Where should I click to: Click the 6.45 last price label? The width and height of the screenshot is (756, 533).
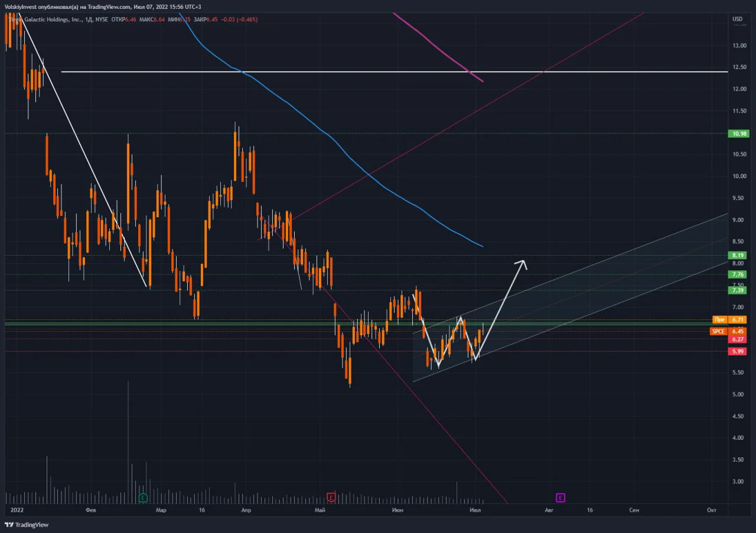coord(738,331)
